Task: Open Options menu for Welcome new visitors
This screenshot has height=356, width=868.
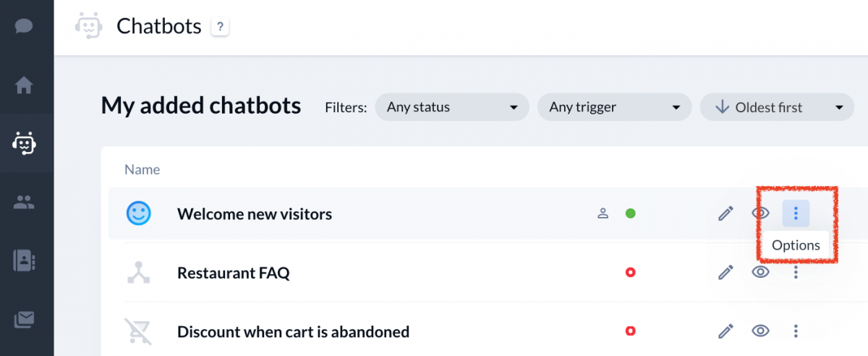Action: point(796,213)
